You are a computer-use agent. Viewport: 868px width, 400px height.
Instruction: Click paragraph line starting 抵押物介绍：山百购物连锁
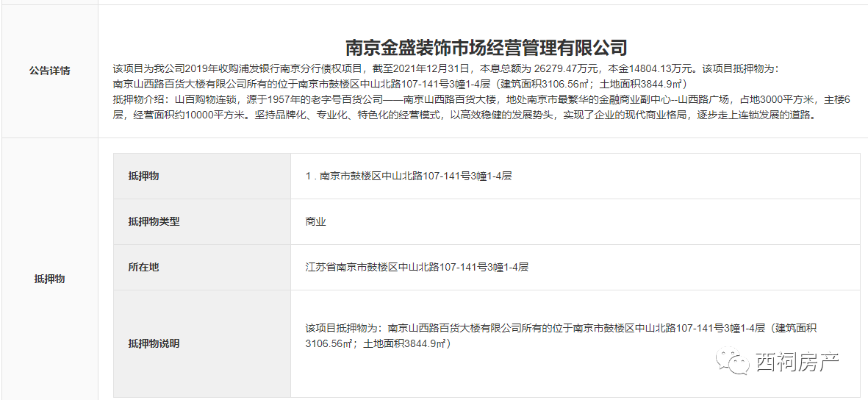pos(481,100)
